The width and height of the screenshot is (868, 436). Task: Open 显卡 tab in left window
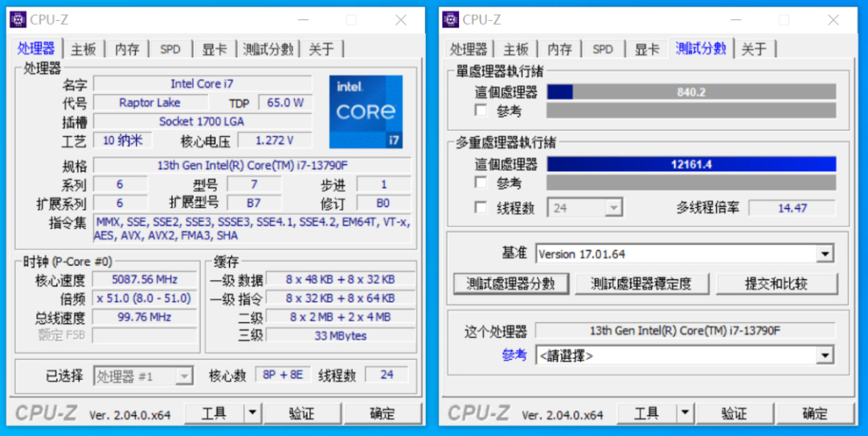pyautogui.click(x=215, y=49)
